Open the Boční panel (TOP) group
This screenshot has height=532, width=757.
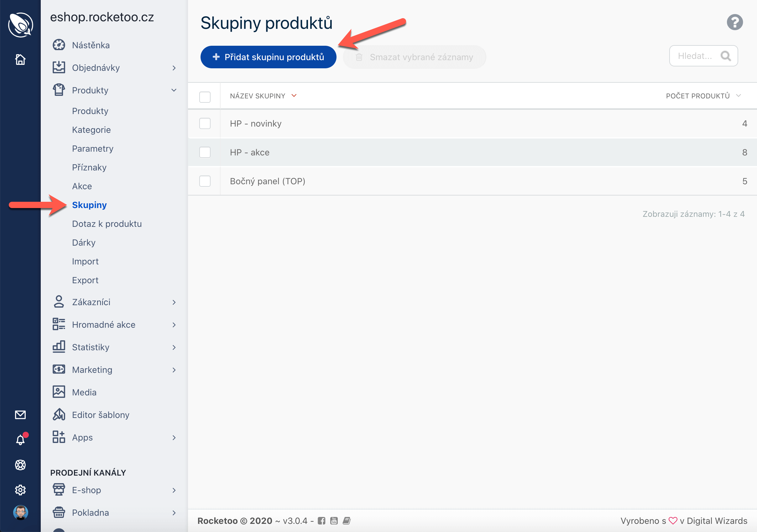click(267, 181)
